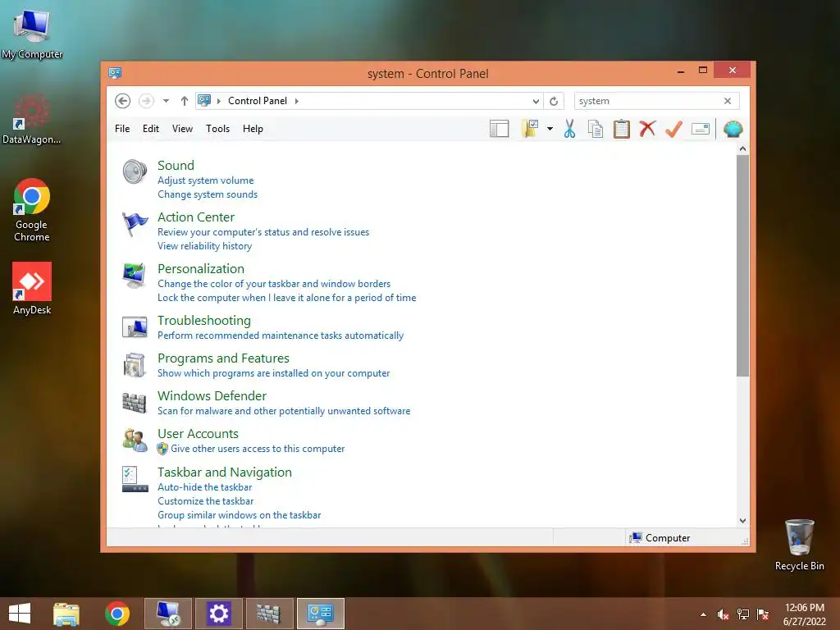Open the File menu
This screenshot has height=630, width=840.
(x=122, y=129)
